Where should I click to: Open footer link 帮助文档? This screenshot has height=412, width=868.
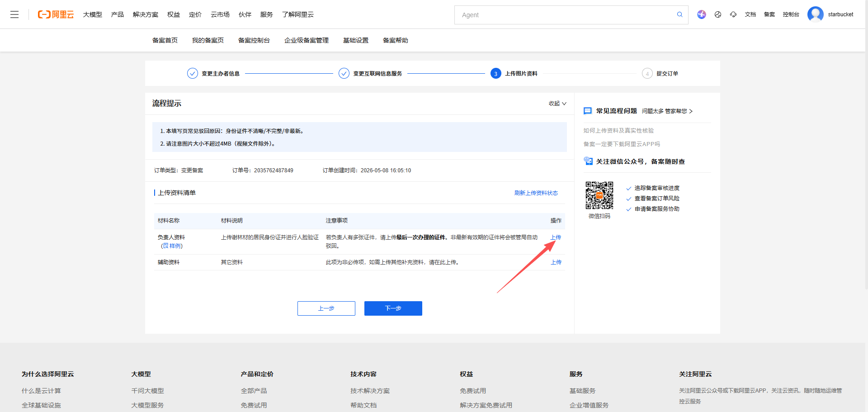tap(363, 405)
